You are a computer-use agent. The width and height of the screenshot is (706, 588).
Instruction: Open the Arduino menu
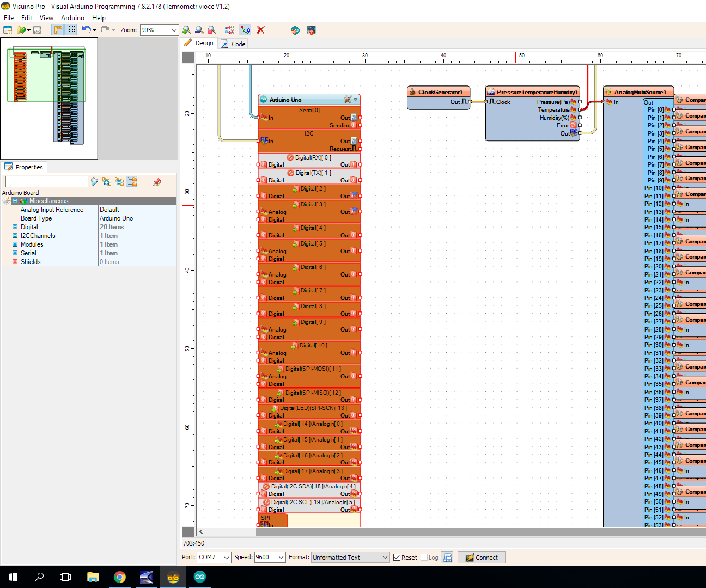[72, 18]
